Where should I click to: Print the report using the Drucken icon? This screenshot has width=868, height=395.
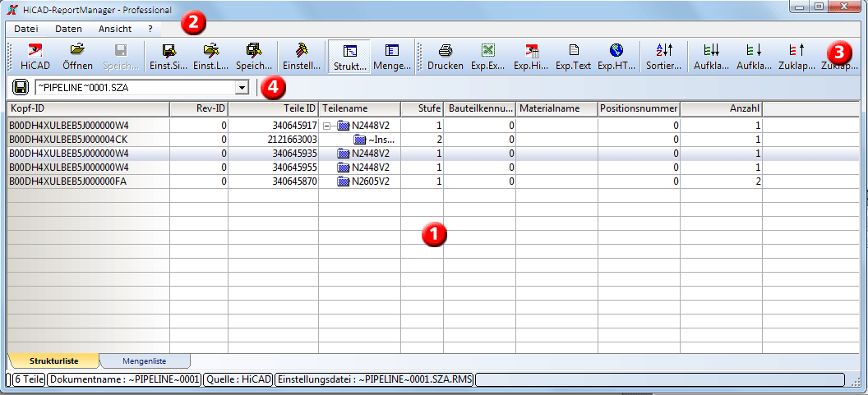[x=445, y=57]
